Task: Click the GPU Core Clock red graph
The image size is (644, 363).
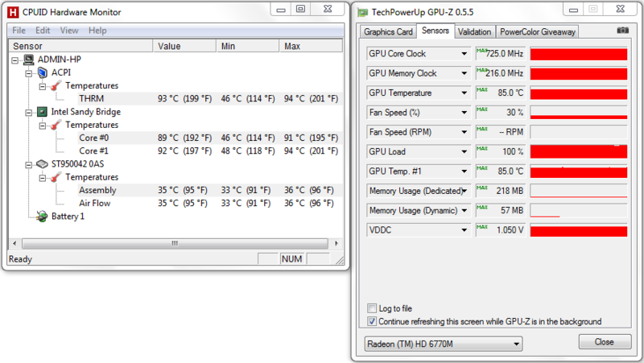Action: 579,54
